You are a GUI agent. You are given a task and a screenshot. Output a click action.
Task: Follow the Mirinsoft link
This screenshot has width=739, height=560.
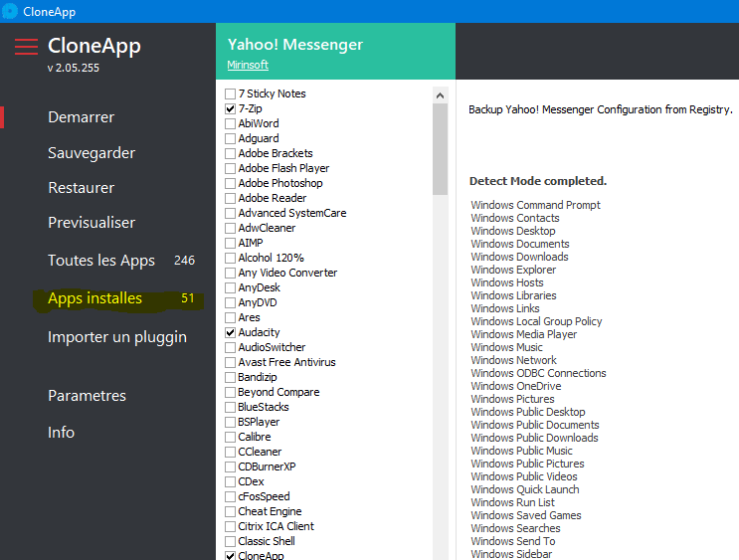tap(248, 65)
